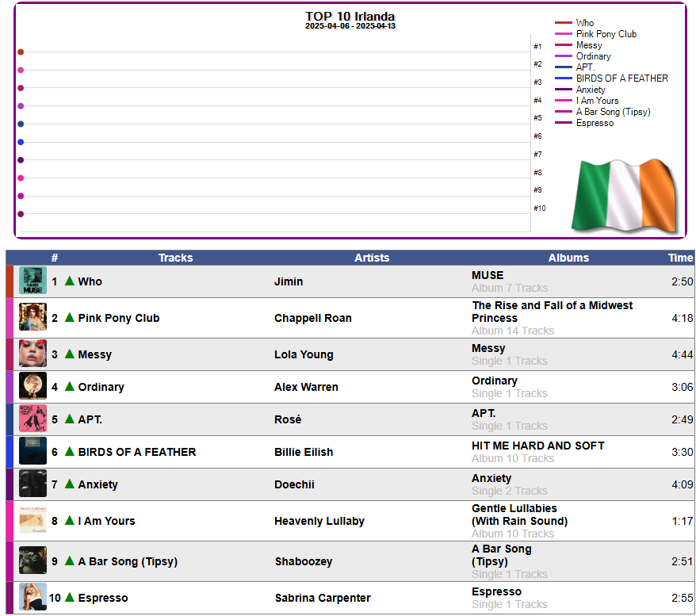Click the Rosé artist name

288,419
